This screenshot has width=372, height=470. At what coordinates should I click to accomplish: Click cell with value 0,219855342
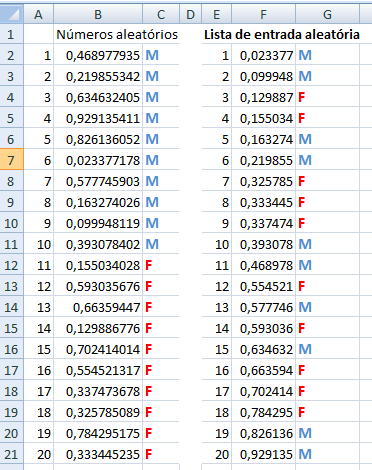point(98,76)
